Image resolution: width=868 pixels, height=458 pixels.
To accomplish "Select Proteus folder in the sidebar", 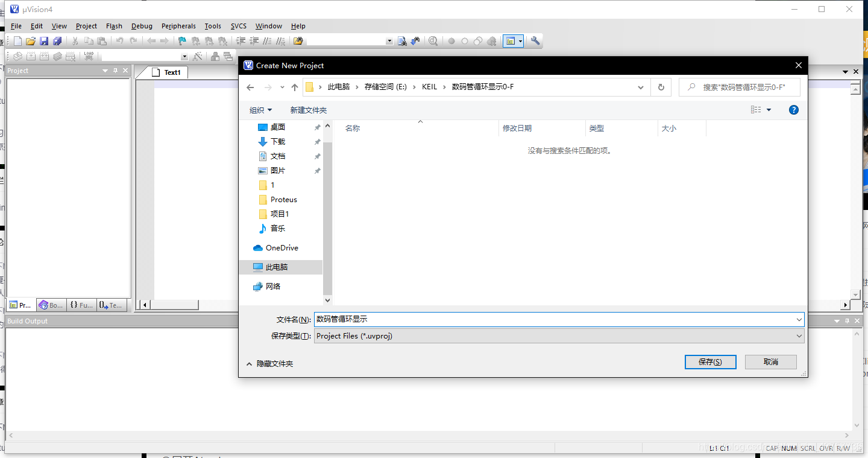I will pos(283,199).
